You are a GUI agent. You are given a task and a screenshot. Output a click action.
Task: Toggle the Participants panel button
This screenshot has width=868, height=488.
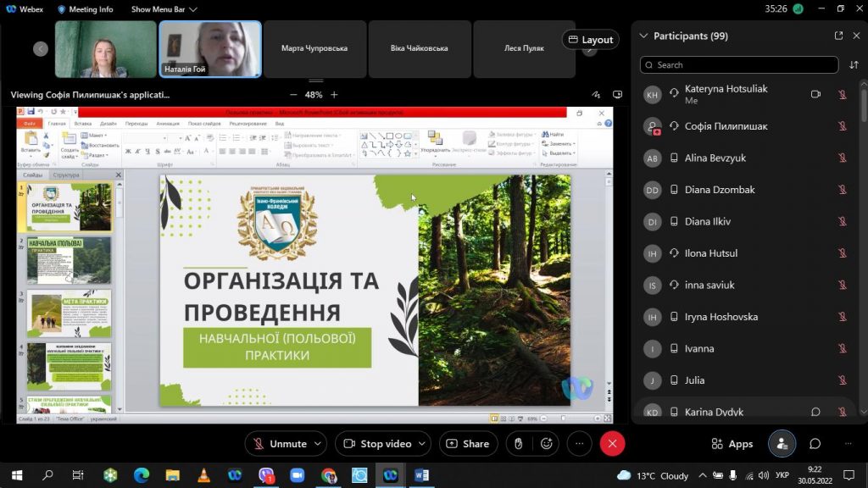(782, 443)
